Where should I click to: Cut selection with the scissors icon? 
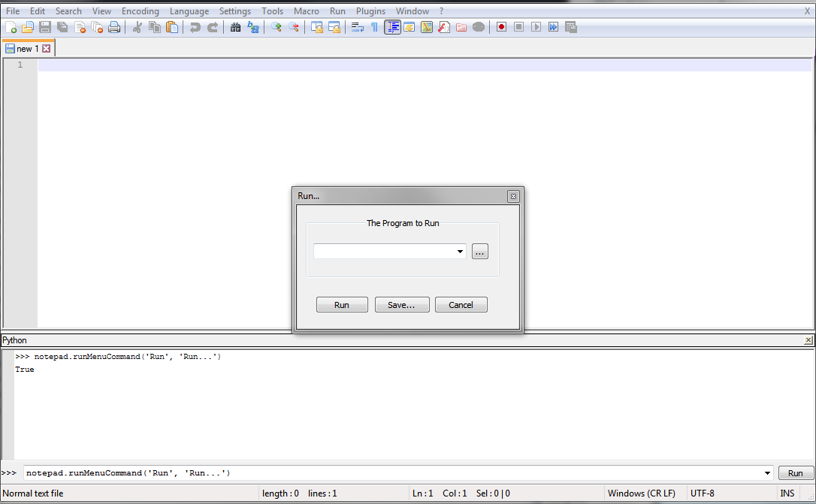[138, 28]
